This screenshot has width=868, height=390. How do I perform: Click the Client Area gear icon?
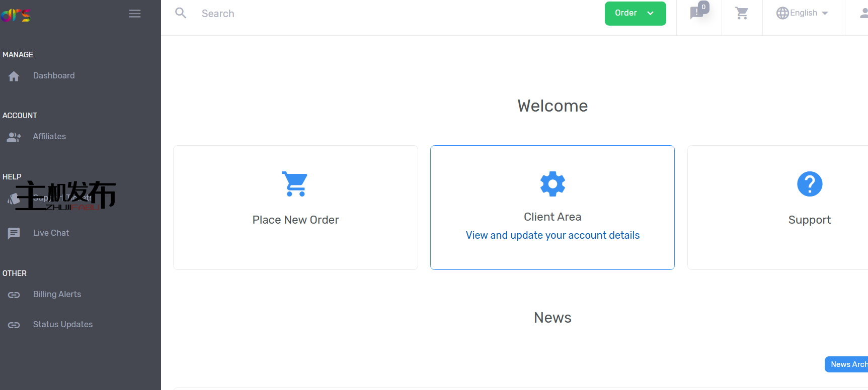coord(553,184)
